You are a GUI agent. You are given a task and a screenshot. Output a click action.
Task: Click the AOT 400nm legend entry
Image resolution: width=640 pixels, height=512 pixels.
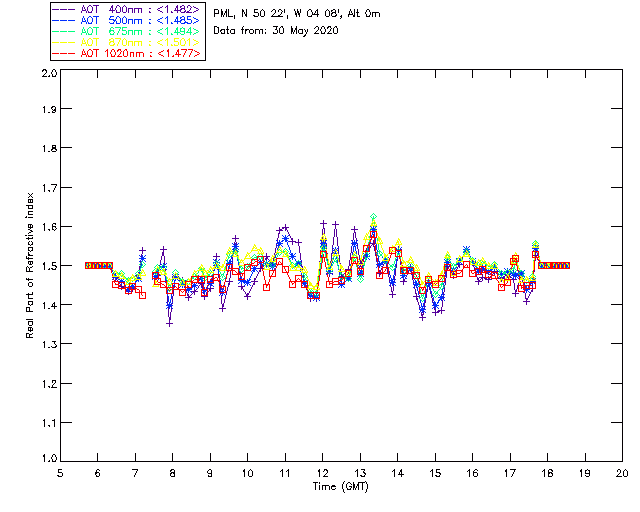127,9
